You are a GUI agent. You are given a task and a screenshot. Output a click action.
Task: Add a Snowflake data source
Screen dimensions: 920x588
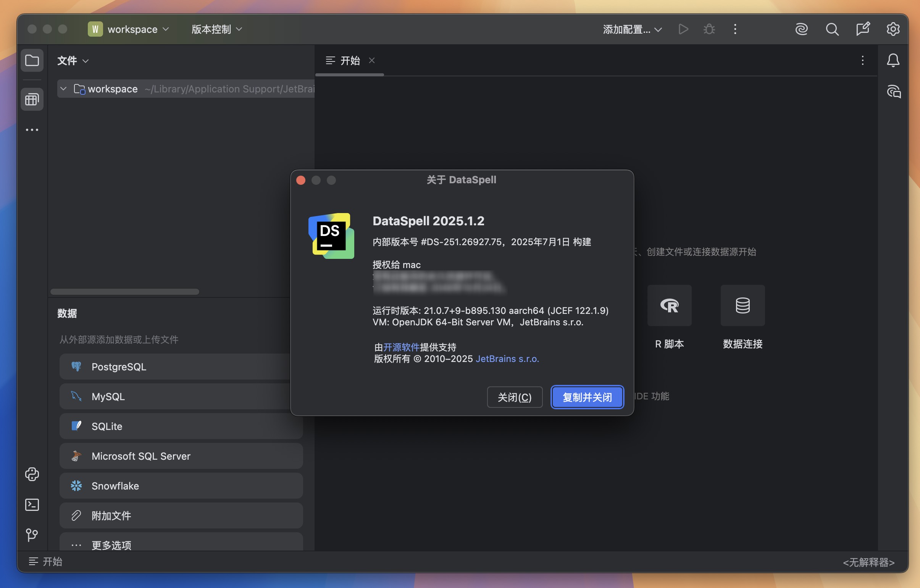(181, 486)
